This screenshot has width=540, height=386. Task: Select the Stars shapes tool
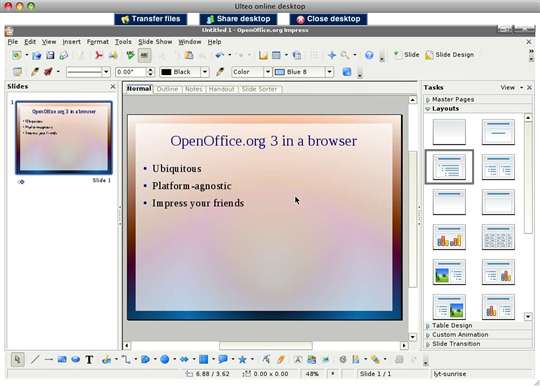[x=242, y=359]
